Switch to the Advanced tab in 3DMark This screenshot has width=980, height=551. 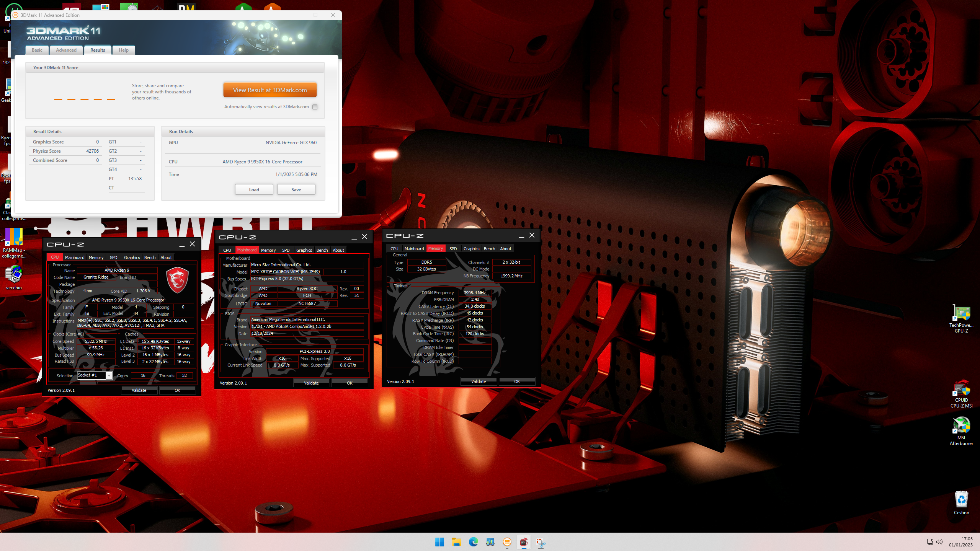tap(66, 50)
